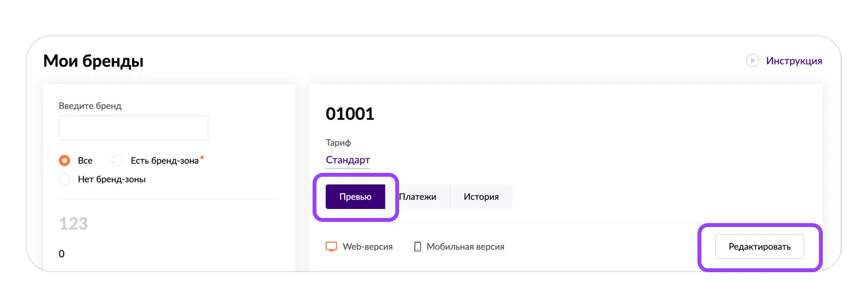Click the 01001 brand title
The image size is (868, 307).
[350, 114]
